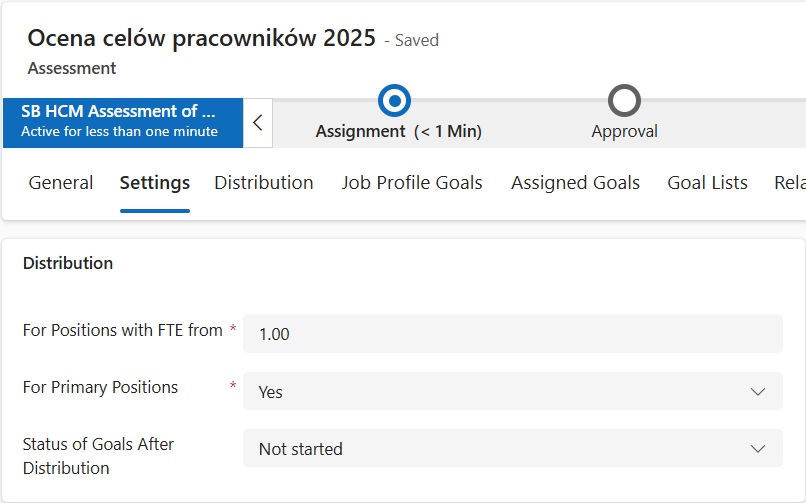
Task: Click the chevron beside the Yes value
Action: coord(758,392)
